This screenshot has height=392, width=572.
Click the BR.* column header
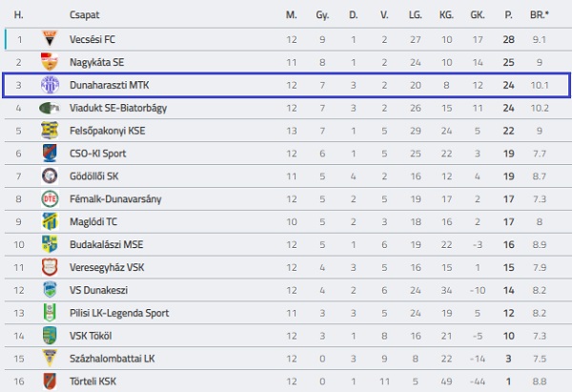pos(541,16)
